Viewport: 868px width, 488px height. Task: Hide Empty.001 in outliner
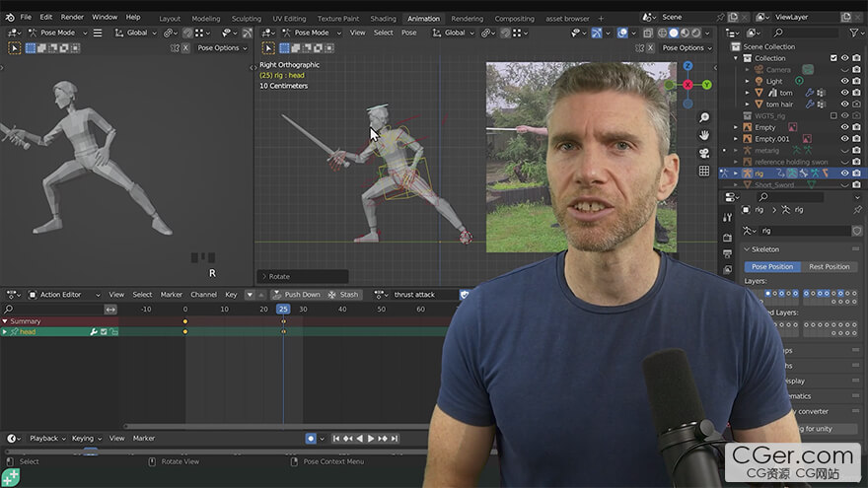pos(844,139)
